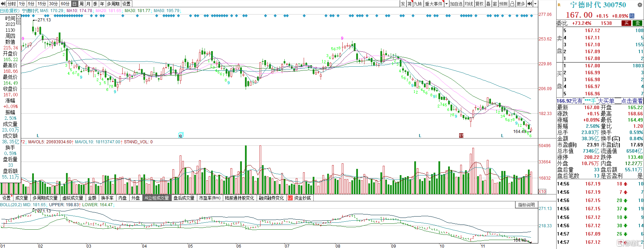The width and height of the screenshot is (644, 249).
Task: Click the collapse arrow icon at top-left
Action: [x=3, y=4]
